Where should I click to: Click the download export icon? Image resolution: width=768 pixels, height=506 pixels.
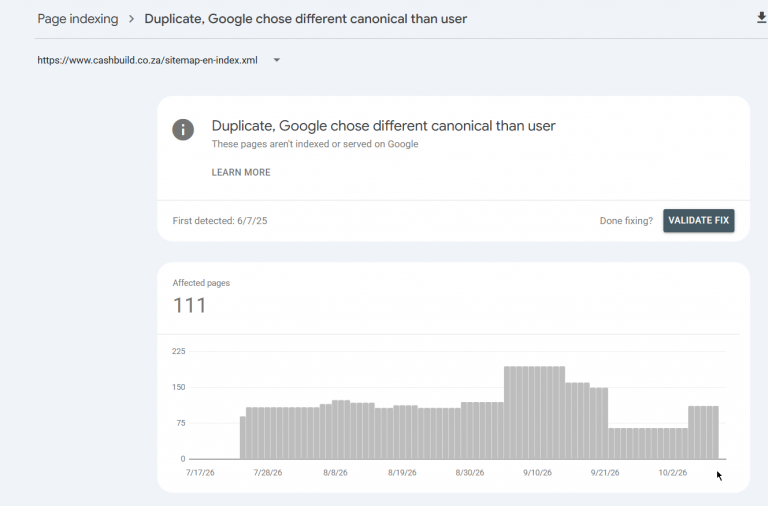coord(761,18)
